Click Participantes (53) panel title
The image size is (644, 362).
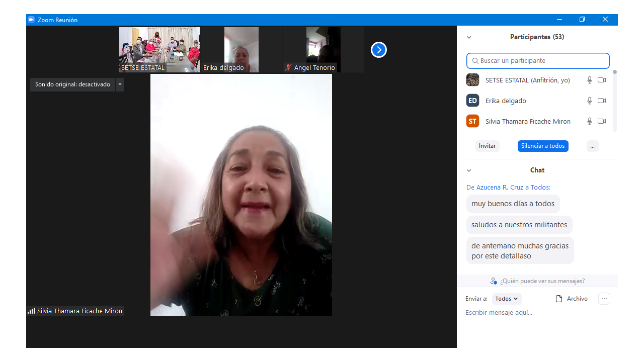click(537, 37)
